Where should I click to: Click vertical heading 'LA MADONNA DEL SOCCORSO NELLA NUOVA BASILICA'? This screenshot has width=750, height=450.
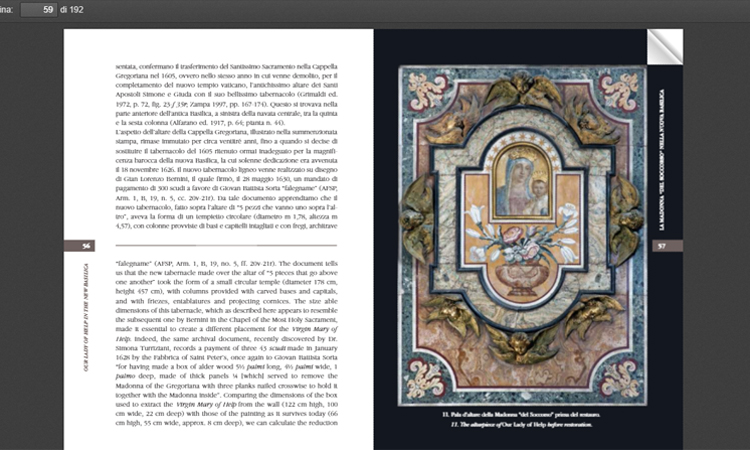click(x=662, y=159)
